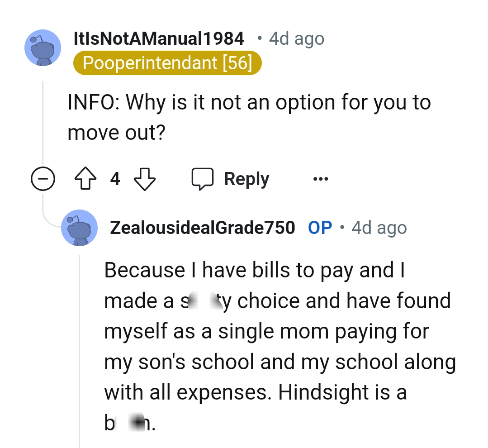Collapse the ItIsNotAManual1984 comment thread

43,178
